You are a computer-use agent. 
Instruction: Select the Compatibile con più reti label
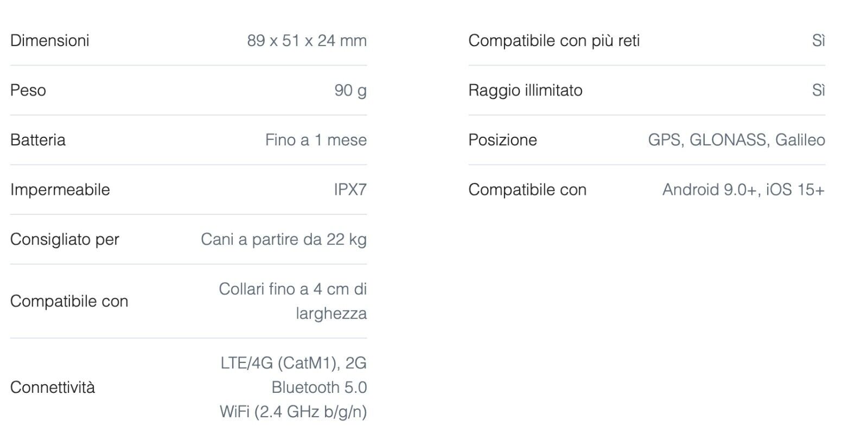[x=554, y=41]
